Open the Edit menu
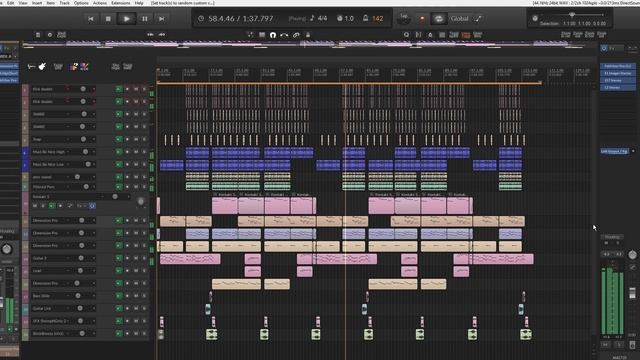The height and width of the screenshot is (360, 640). tap(11, 3)
